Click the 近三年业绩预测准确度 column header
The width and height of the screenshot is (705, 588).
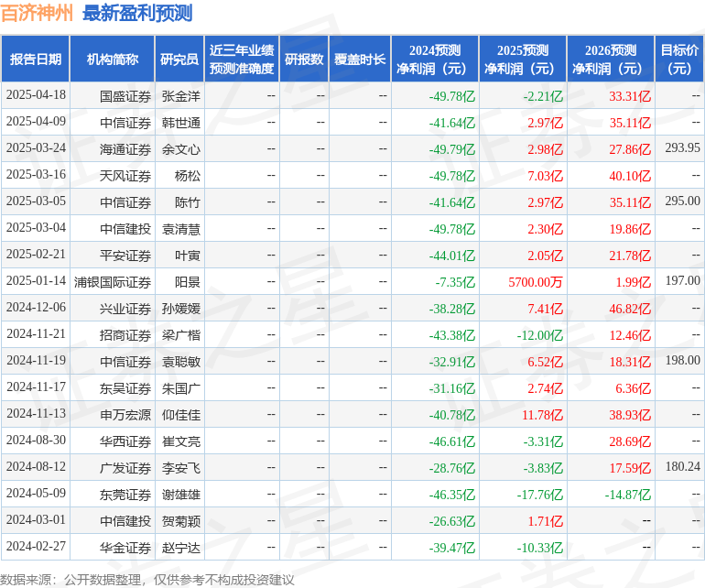pos(242,59)
